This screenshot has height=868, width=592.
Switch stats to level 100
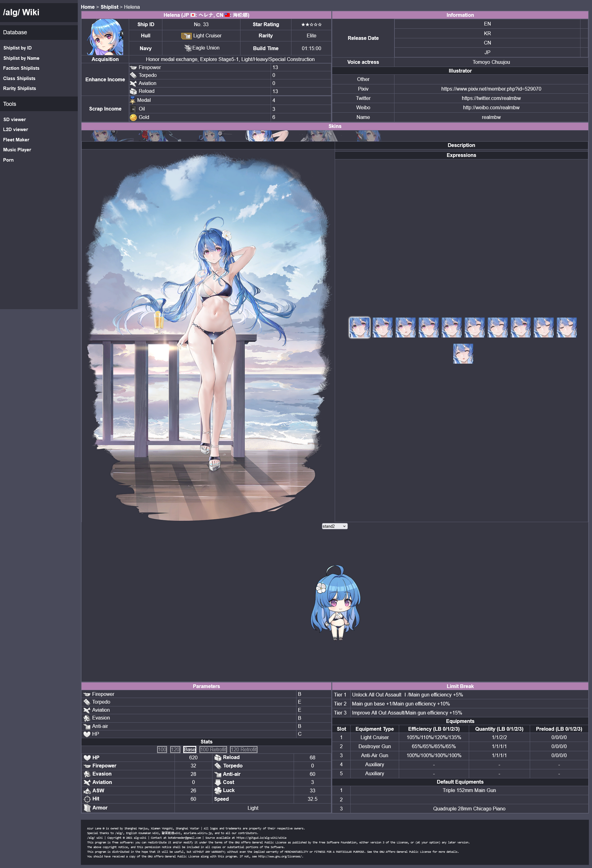tap(162, 749)
